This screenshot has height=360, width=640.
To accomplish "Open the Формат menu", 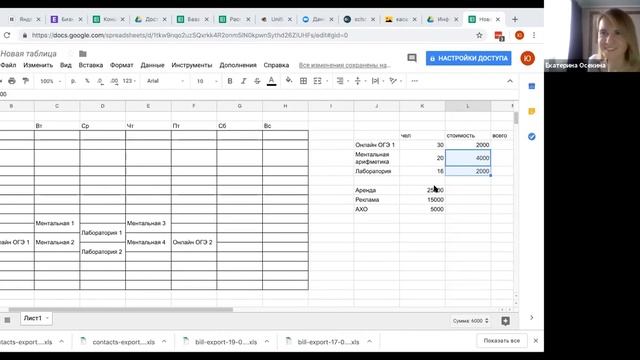I will pos(122,65).
